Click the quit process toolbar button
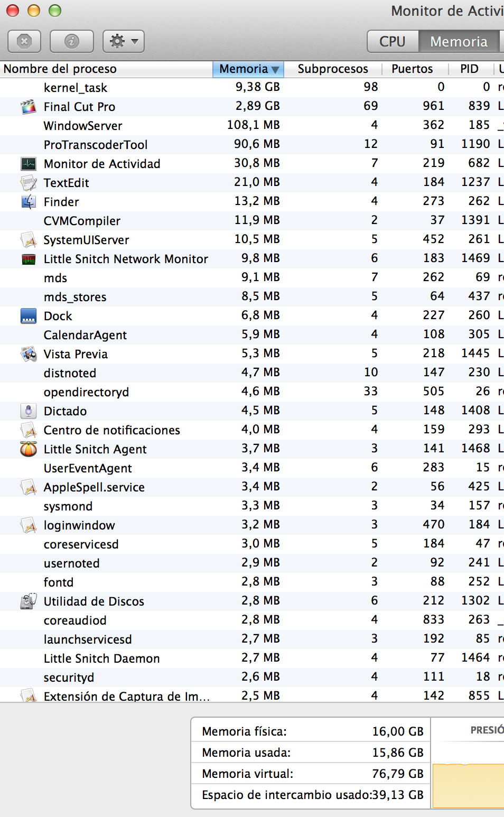 pyautogui.click(x=24, y=41)
